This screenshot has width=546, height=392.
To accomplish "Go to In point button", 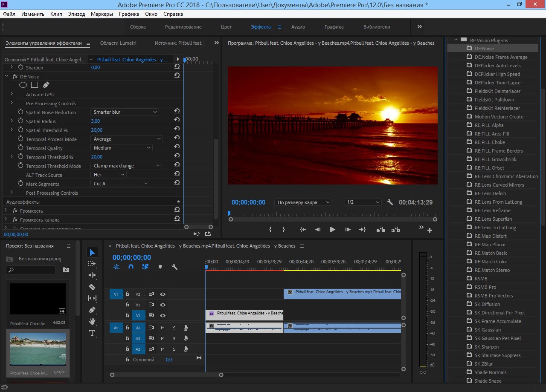I will (x=303, y=229).
